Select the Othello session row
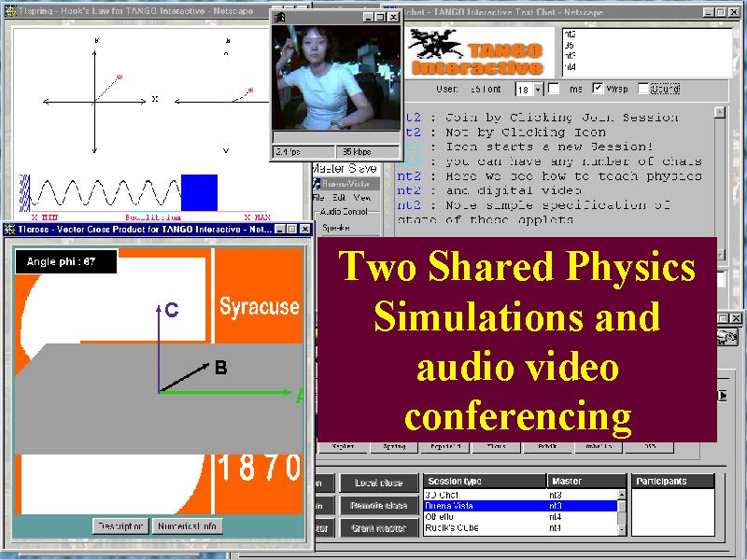Image resolution: width=747 pixels, height=560 pixels. point(520,517)
